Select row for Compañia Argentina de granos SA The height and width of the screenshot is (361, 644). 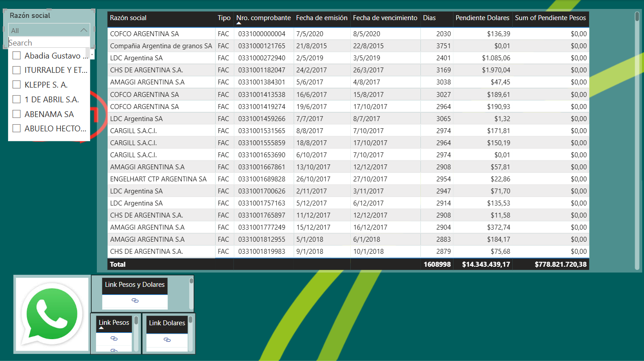point(161,46)
